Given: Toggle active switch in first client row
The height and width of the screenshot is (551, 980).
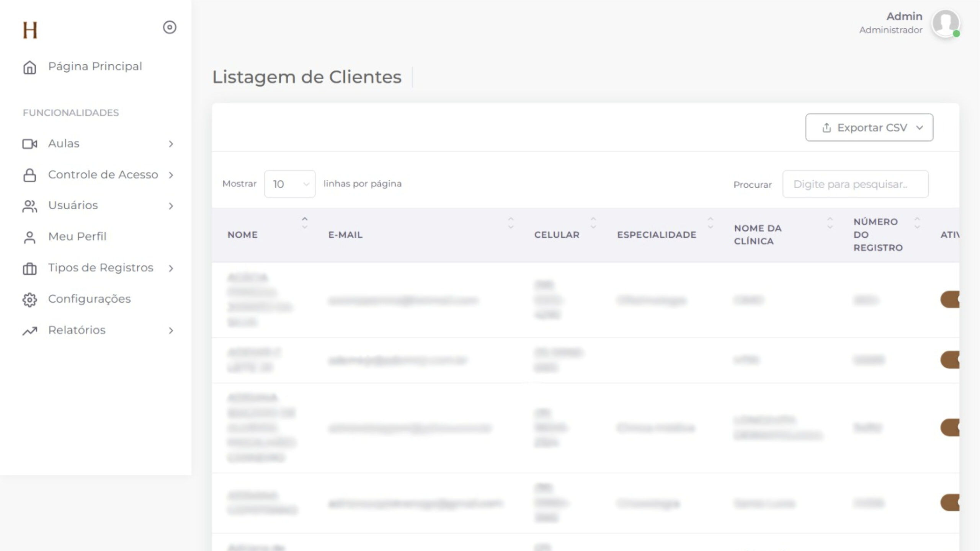Looking at the screenshot, I should 950,300.
